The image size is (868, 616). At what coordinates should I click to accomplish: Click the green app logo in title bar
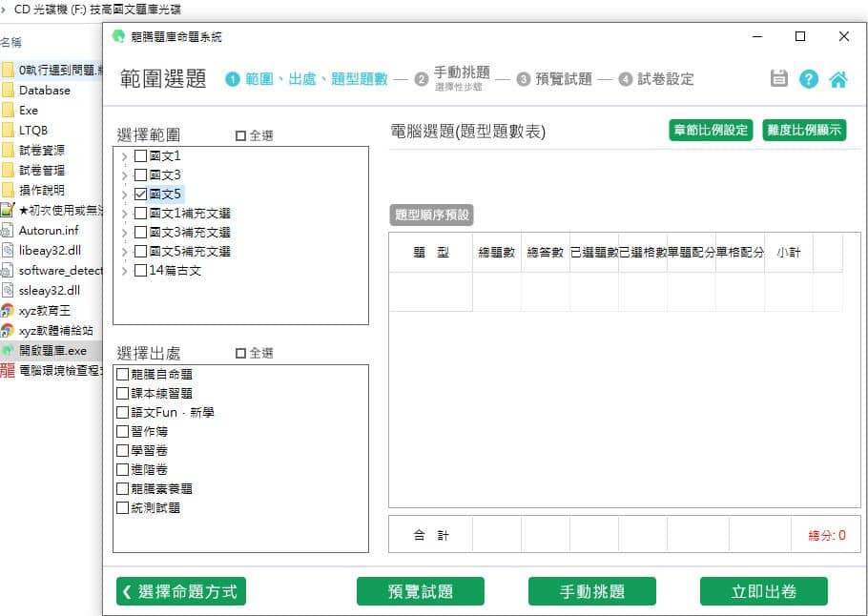point(118,36)
